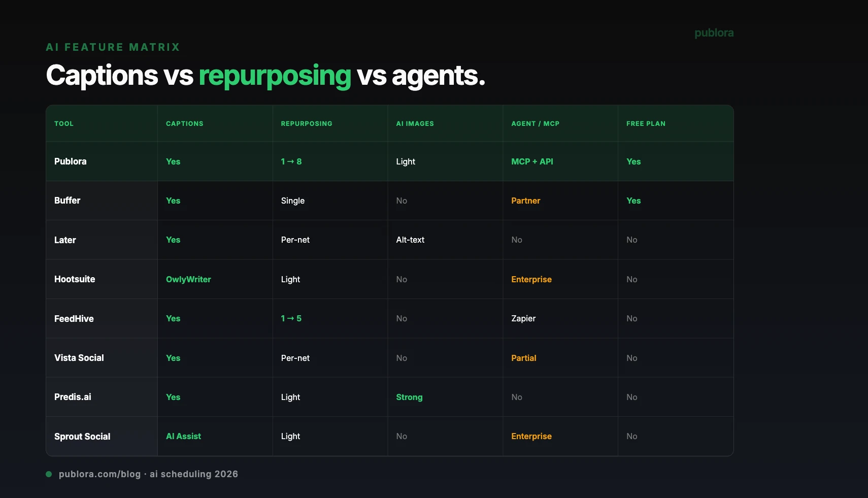
Task: Click Vista Social's 'Per-net' repurposing cell
Action: click(295, 358)
